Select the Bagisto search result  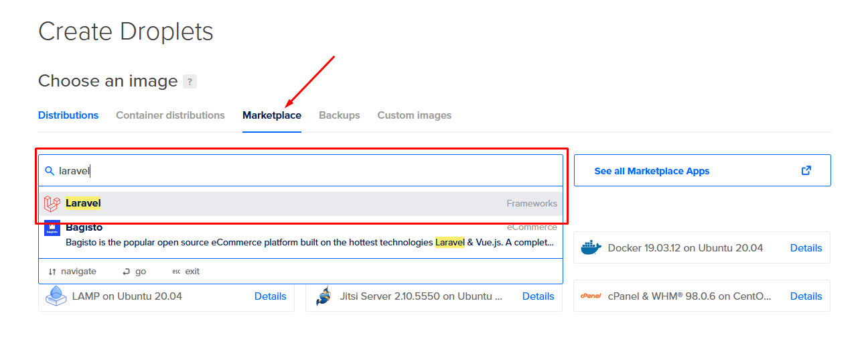[x=301, y=235]
